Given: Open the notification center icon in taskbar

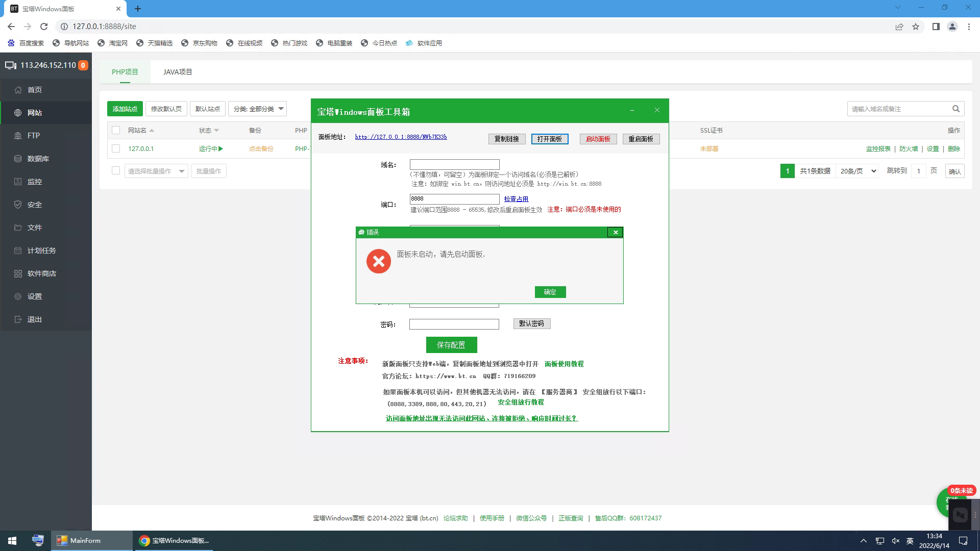Looking at the screenshot, I should click(x=963, y=541).
